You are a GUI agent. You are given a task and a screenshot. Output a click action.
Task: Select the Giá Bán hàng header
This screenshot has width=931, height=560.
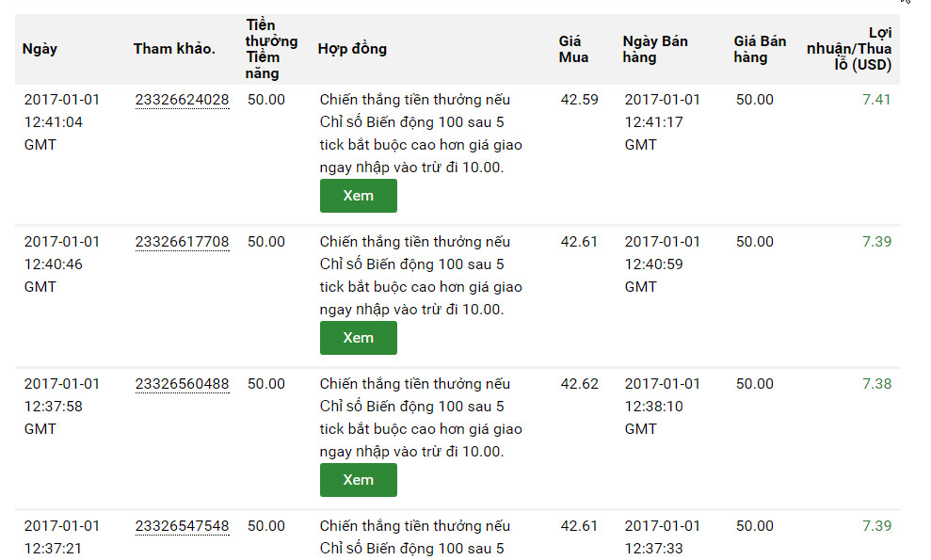760,49
